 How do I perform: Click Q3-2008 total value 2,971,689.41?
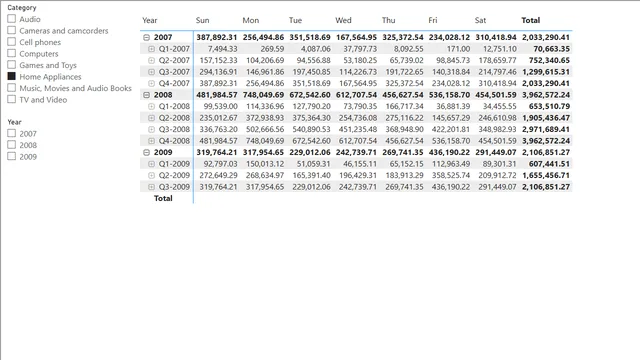point(546,129)
